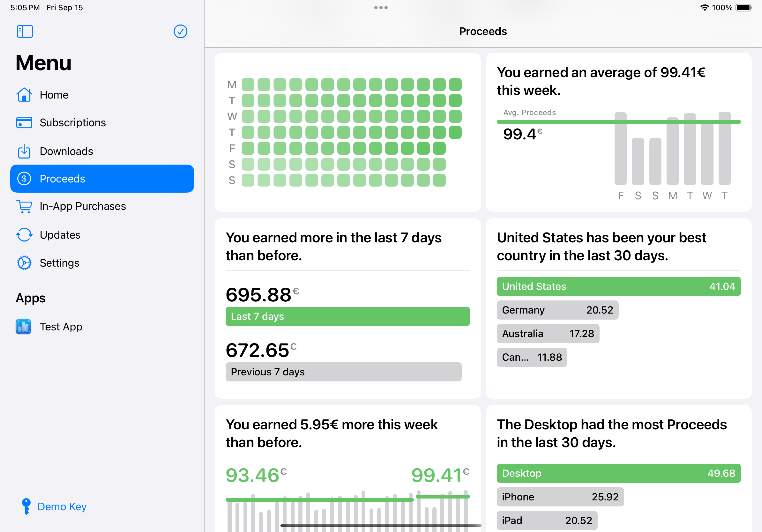Viewport: 762px width, 532px height.
Task: Toggle the sidebar panel icon
Action: (25, 32)
